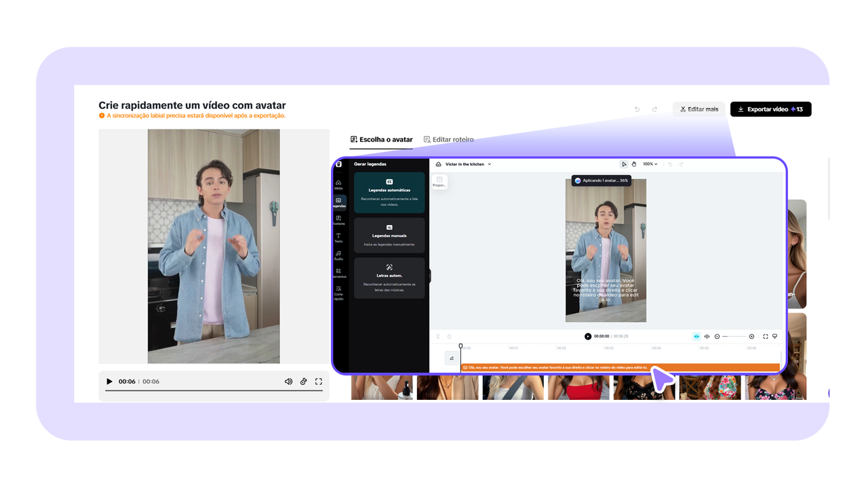Open the Victor in the kitchen project dropdown

tap(468, 164)
